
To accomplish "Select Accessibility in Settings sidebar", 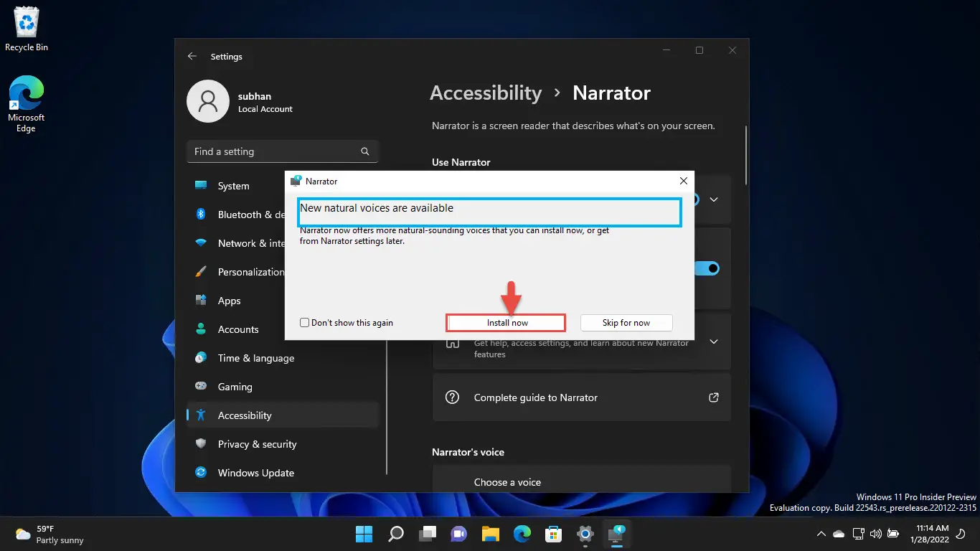I will pyautogui.click(x=283, y=415).
